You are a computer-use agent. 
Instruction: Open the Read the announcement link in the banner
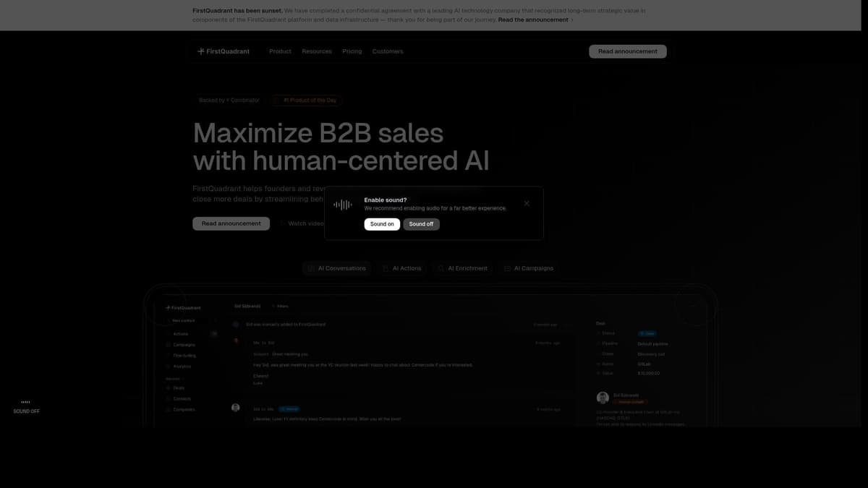coord(535,20)
